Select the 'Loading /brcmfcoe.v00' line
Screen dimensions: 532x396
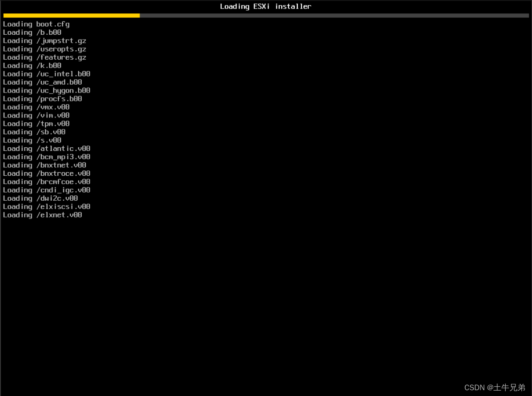[x=47, y=182]
